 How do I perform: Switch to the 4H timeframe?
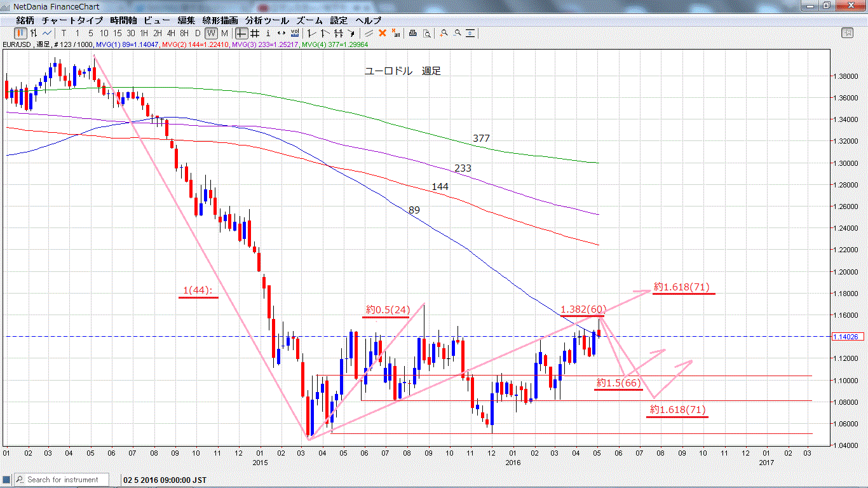[170, 32]
